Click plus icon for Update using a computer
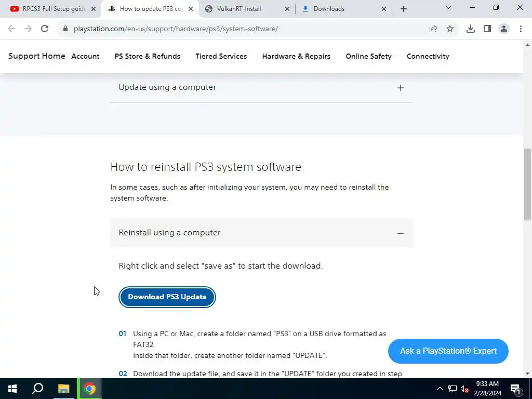532x399 pixels. point(401,88)
